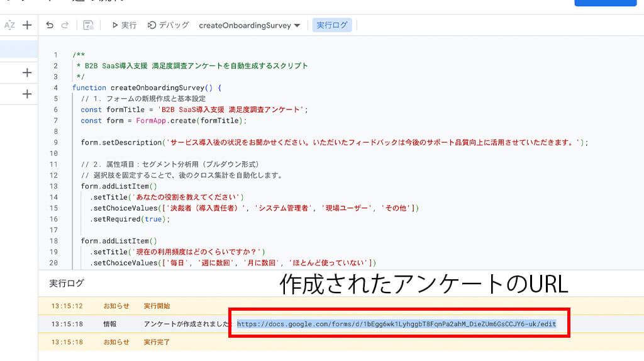Start debugging with デバッグ button
Viewport: 644px width, 361px height.
coord(169,25)
